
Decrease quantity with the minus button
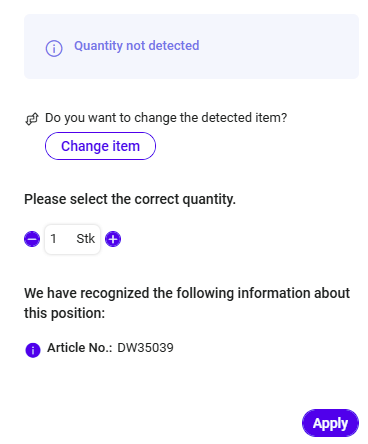pos(32,239)
